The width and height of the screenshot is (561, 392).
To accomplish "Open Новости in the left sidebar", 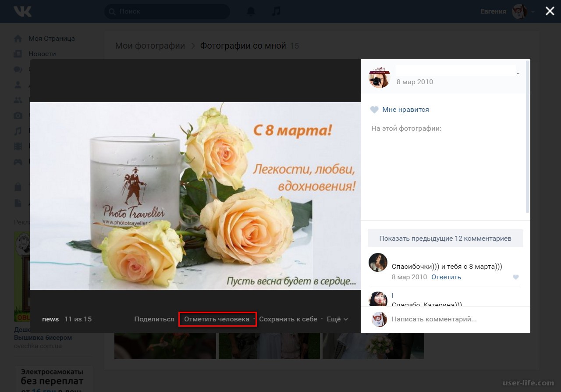I will (x=42, y=54).
